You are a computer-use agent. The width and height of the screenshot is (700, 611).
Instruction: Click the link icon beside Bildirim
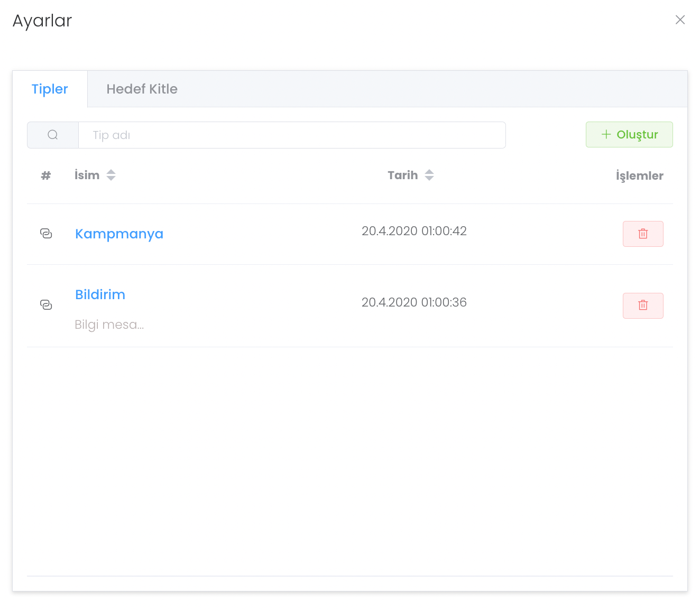tap(46, 305)
